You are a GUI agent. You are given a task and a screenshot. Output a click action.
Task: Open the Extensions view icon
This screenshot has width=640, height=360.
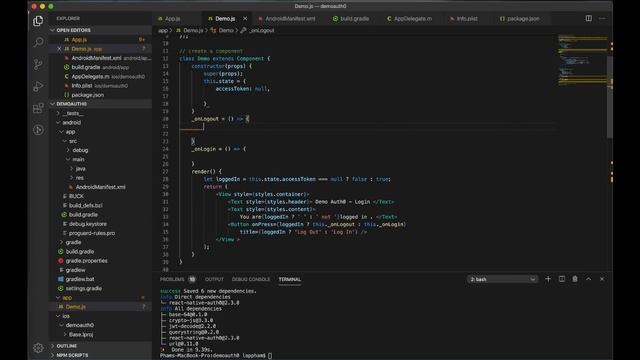(38, 108)
